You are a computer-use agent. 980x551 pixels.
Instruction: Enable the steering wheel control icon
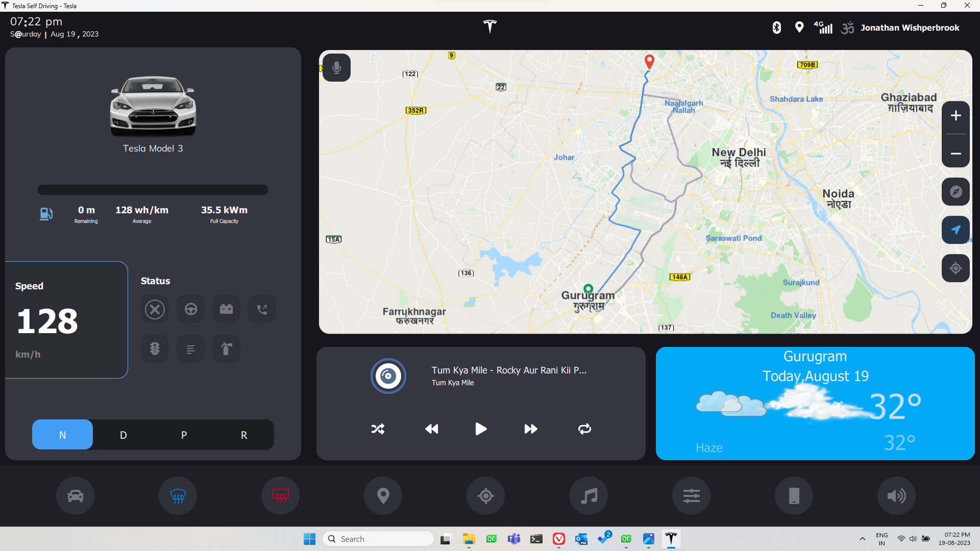pyautogui.click(x=190, y=309)
